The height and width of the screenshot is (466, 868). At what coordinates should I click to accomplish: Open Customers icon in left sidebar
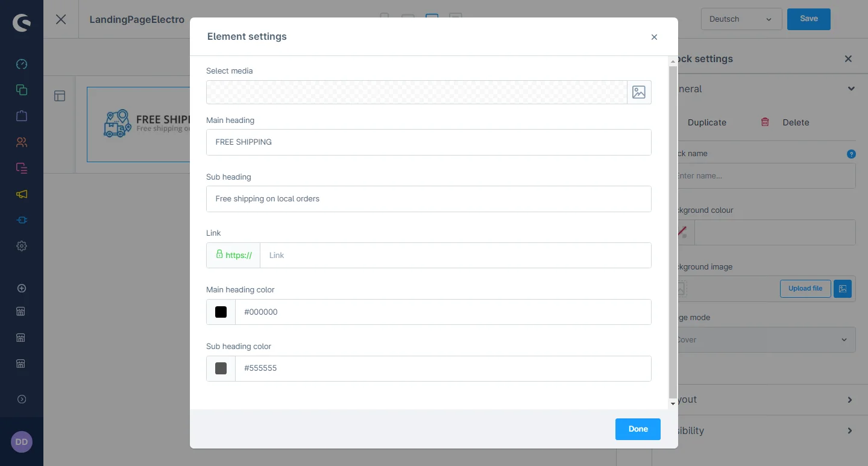22,142
